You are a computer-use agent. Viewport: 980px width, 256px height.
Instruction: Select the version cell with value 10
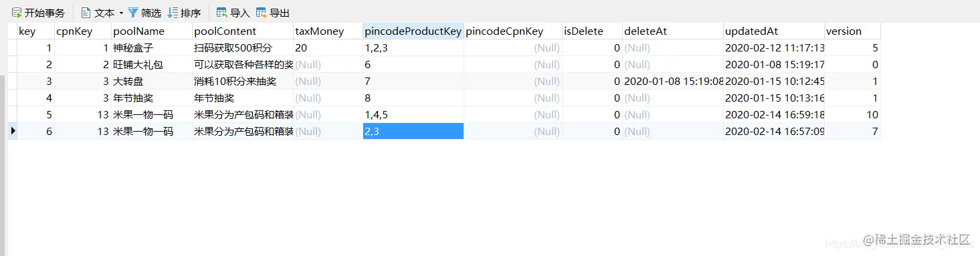point(853,114)
